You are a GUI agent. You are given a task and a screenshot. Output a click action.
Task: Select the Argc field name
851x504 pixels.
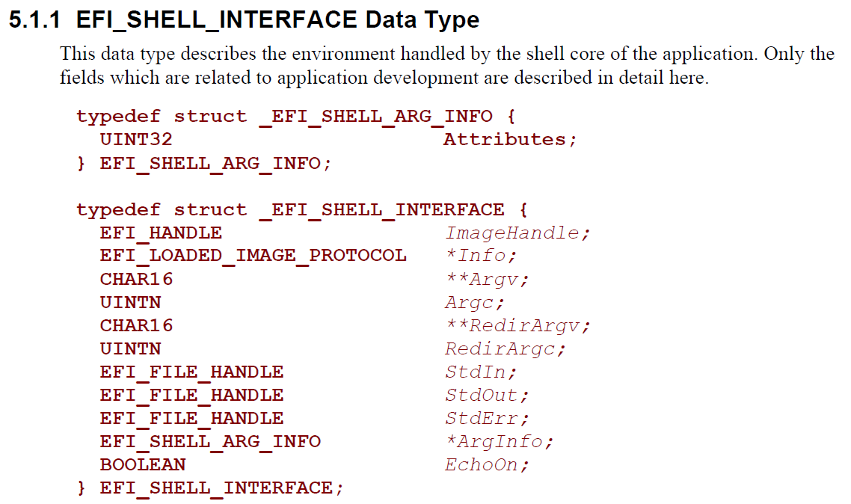[x=470, y=302]
